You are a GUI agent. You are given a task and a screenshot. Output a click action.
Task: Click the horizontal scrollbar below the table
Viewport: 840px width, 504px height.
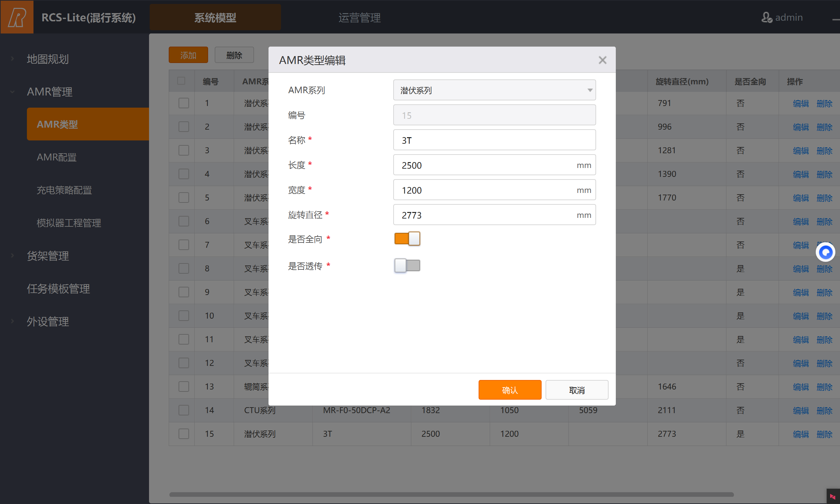[x=451, y=494]
